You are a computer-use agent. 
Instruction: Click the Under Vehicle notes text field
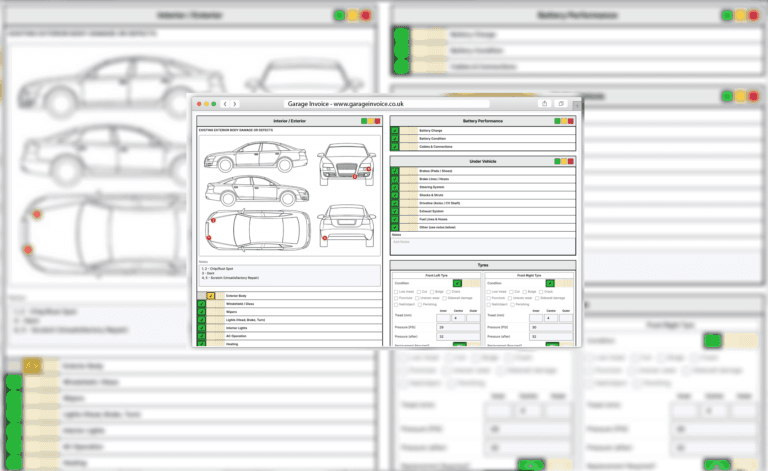coord(482,244)
